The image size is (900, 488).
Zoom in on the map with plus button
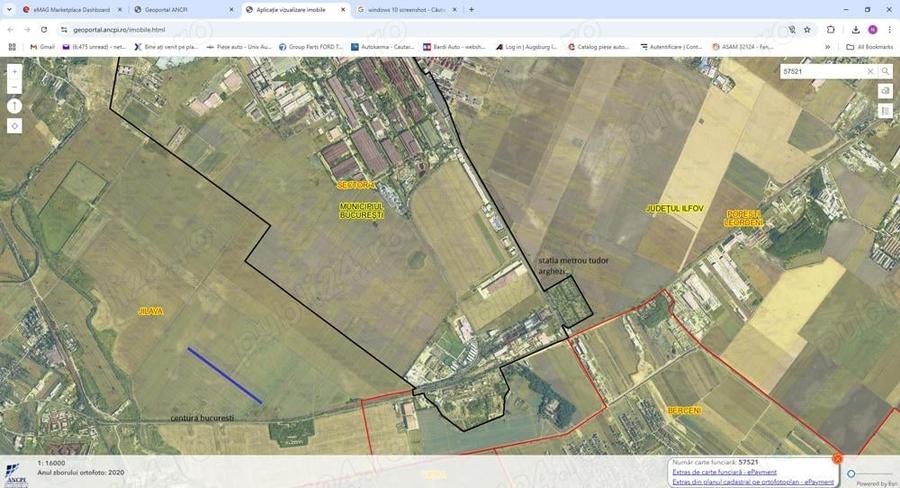[x=14, y=72]
